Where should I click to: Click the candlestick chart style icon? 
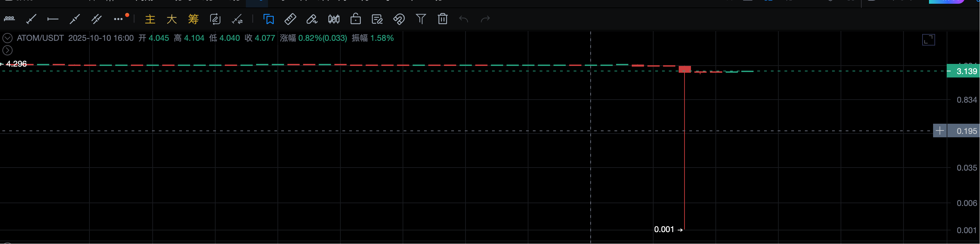point(334,19)
